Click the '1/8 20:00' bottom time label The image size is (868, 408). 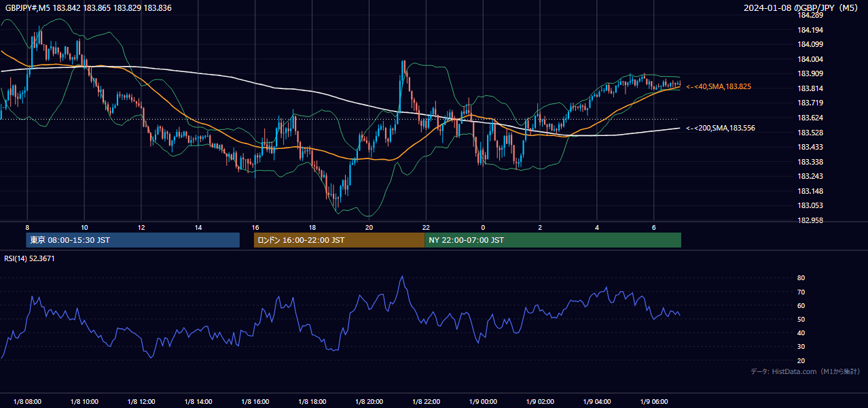tap(369, 401)
